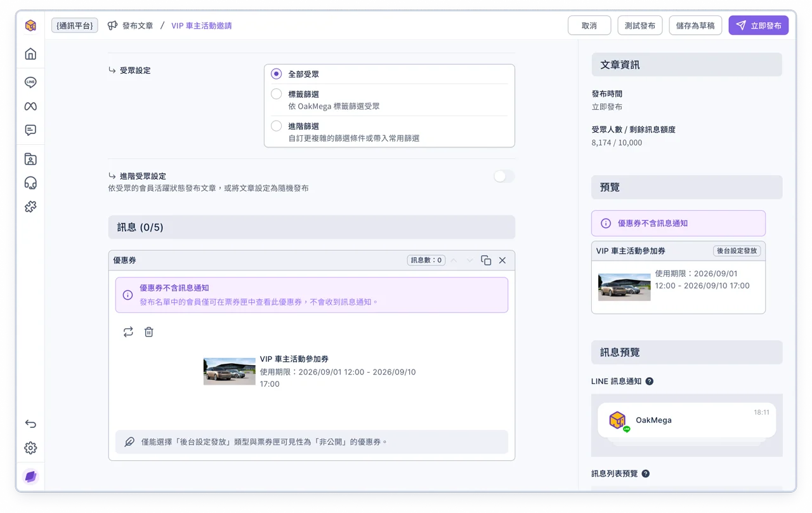Click the megaphone icon in breadcrumb

pyautogui.click(x=112, y=25)
